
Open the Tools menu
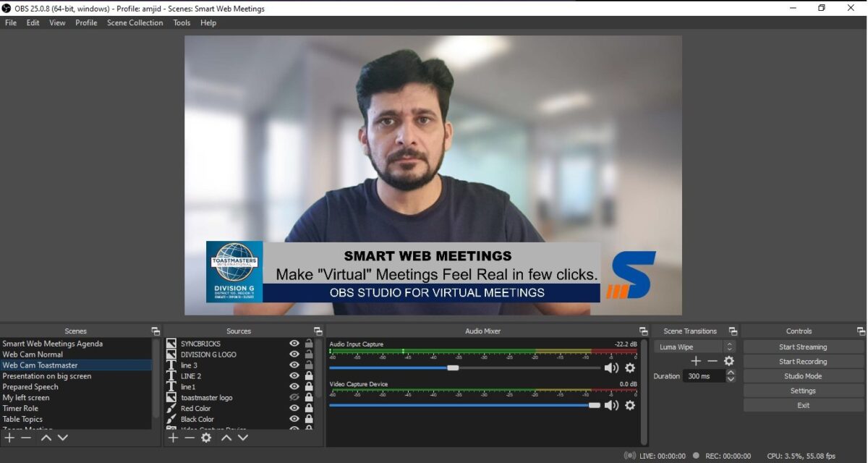coord(182,22)
